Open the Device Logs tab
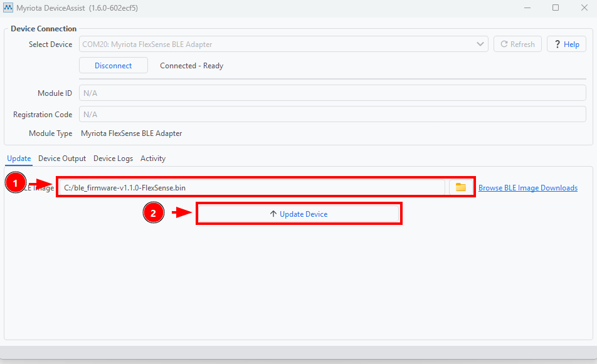This screenshot has height=364, width=597. pyautogui.click(x=113, y=159)
